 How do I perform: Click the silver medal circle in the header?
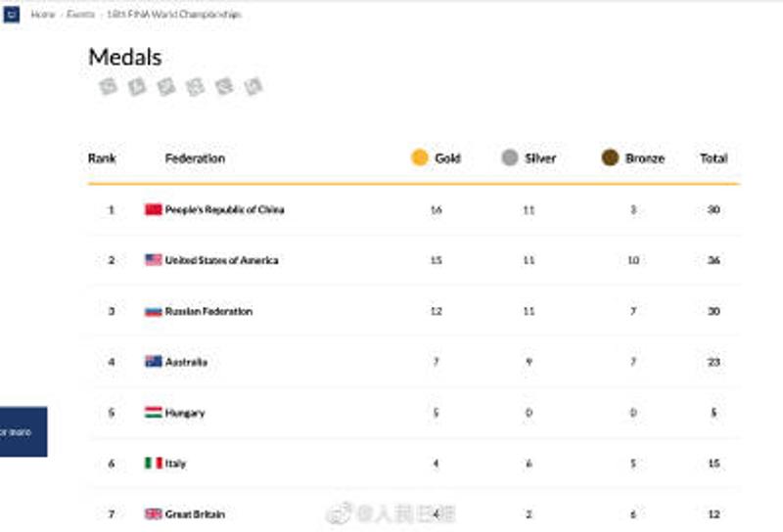pyautogui.click(x=509, y=158)
